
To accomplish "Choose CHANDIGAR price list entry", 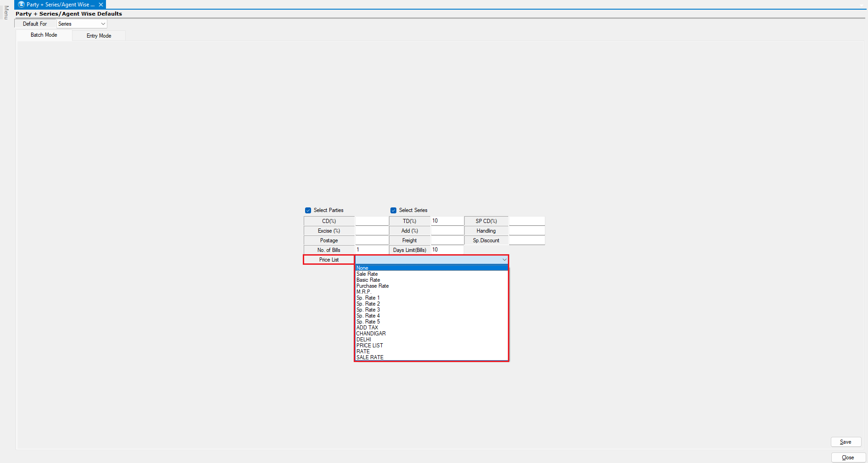I will (371, 334).
